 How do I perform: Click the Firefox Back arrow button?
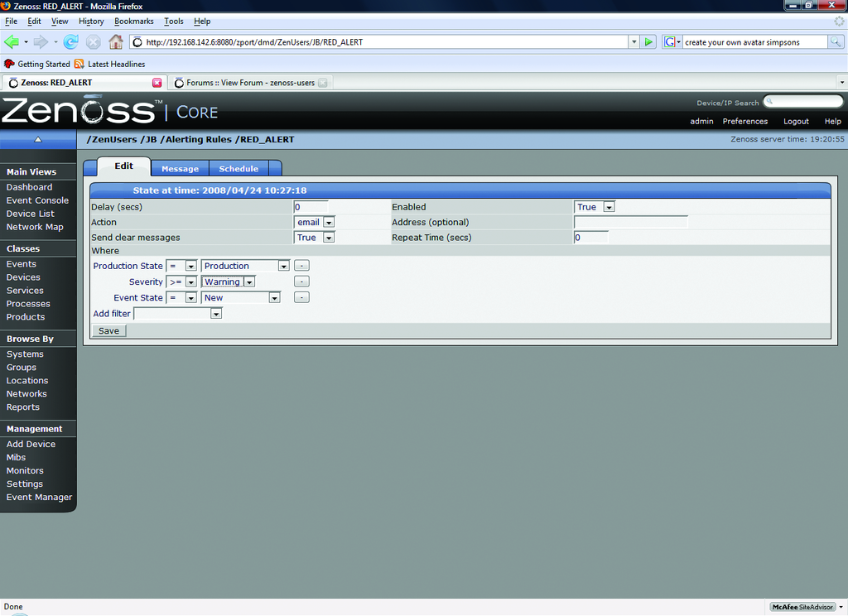(12, 42)
